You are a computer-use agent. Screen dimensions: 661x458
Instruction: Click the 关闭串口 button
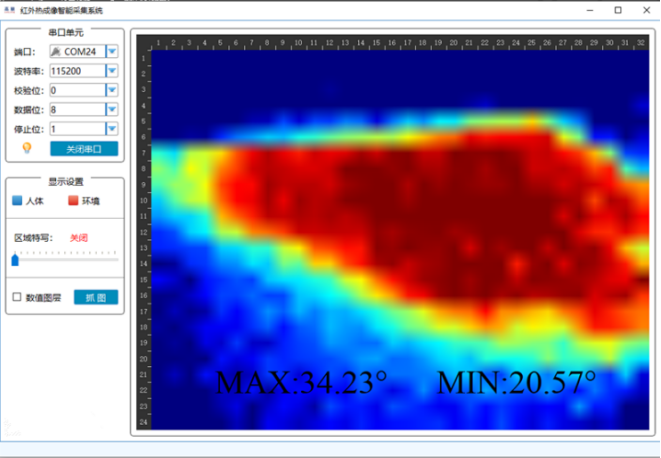tap(84, 148)
